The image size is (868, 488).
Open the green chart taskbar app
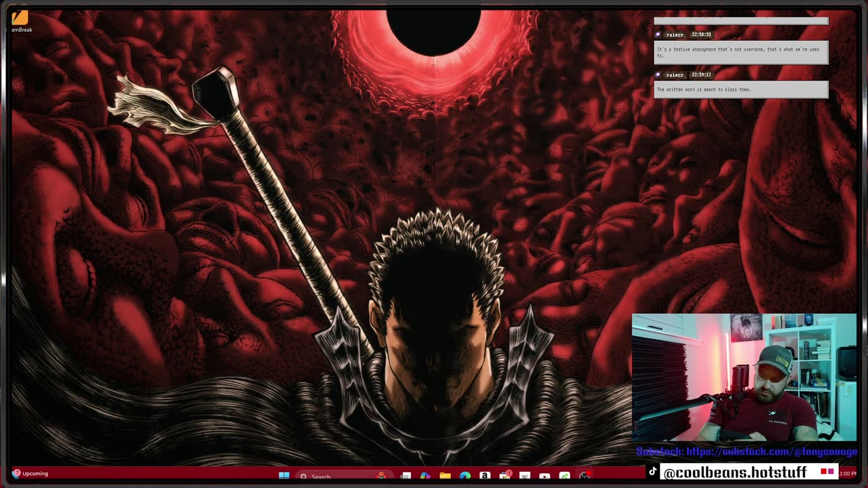tap(564, 476)
